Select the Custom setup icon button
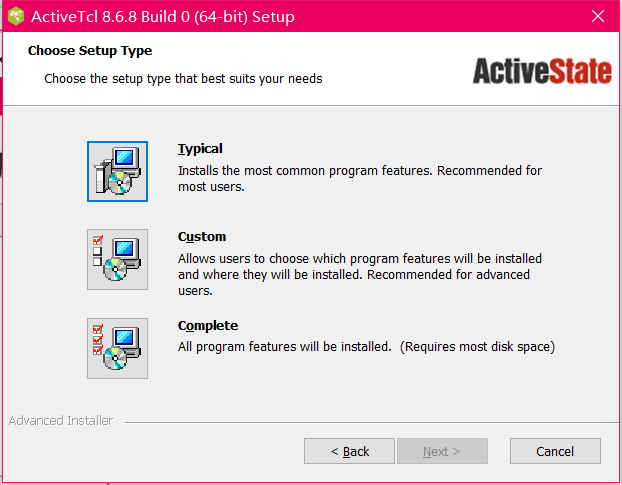The image size is (622, 485). click(117, 259)
